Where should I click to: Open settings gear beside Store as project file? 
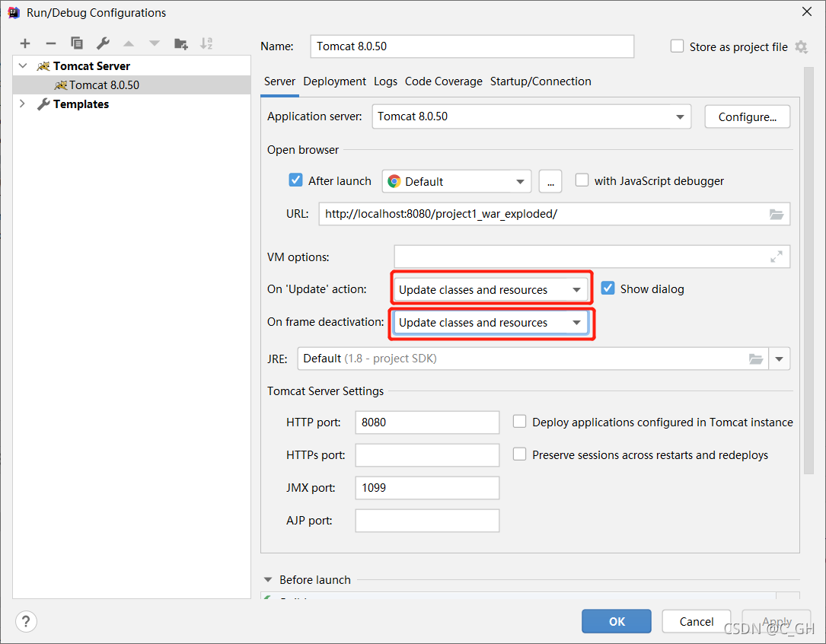tap(801, 47)
